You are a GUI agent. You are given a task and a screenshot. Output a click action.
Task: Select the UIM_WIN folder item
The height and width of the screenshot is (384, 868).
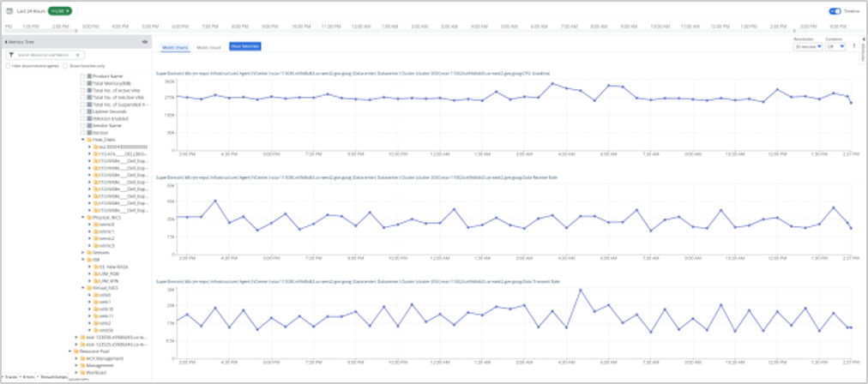(105, 280)
